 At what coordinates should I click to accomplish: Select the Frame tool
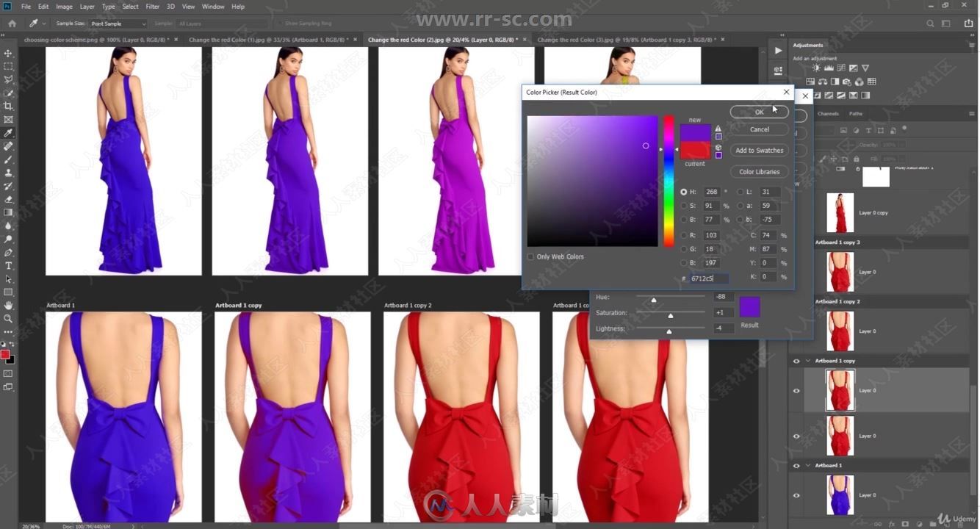coord(8,120)
